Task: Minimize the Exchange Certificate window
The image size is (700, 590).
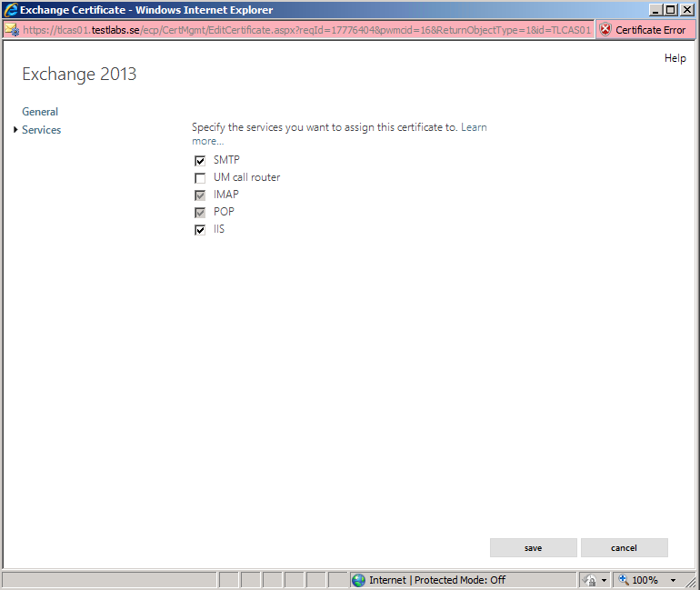Action: point(655,10)
